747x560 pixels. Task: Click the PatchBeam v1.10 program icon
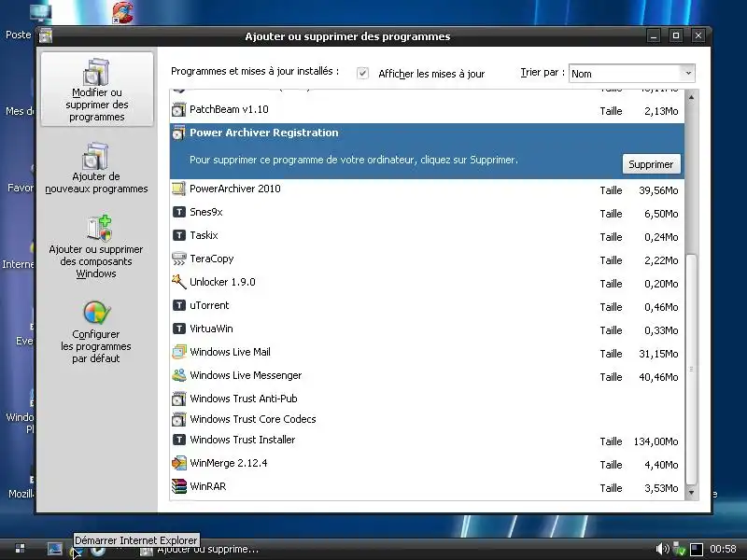point(178,110)
